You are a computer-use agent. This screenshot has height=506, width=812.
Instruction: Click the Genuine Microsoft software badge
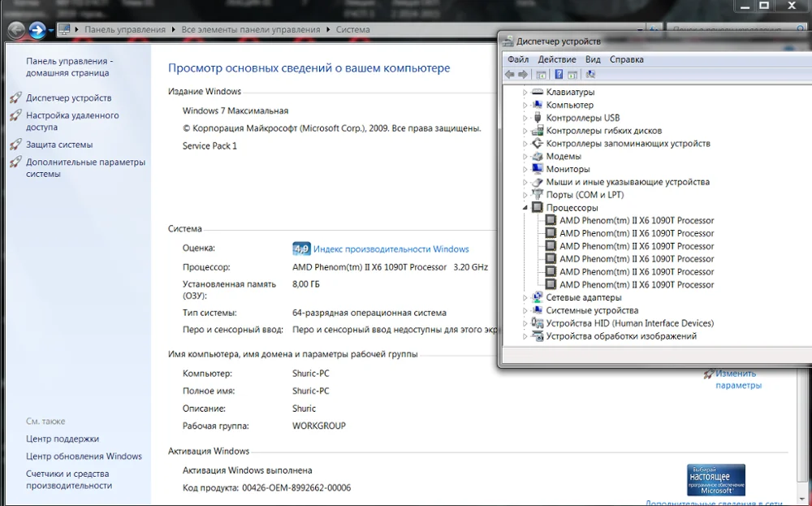716,479
